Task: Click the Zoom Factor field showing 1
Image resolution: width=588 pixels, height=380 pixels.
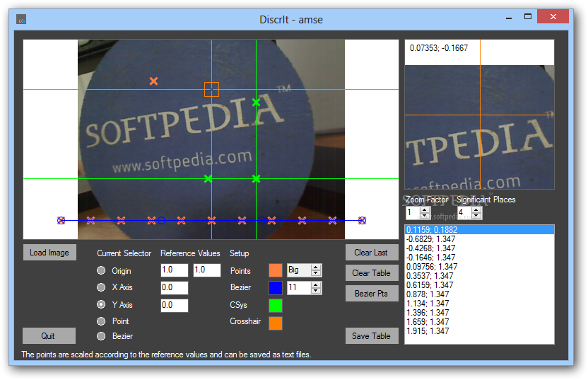Action: point(413,213)
